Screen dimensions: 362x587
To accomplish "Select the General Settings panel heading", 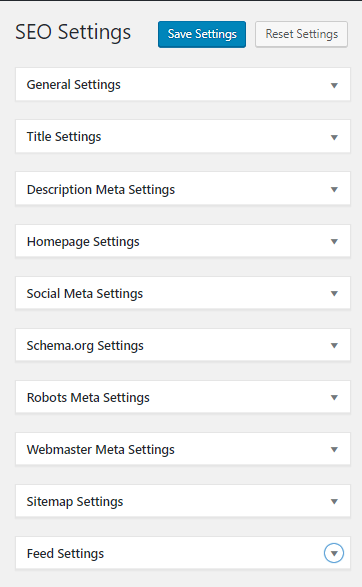I will (x=73, y=85).
